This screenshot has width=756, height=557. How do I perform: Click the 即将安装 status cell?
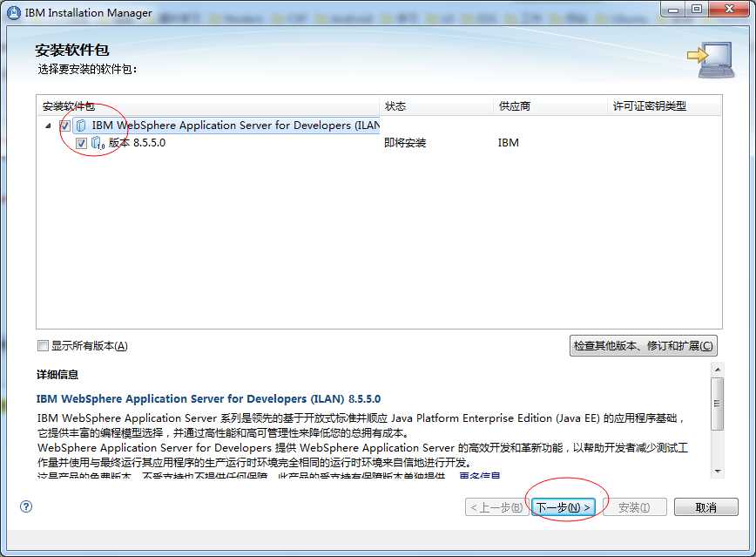pos(405,143)
